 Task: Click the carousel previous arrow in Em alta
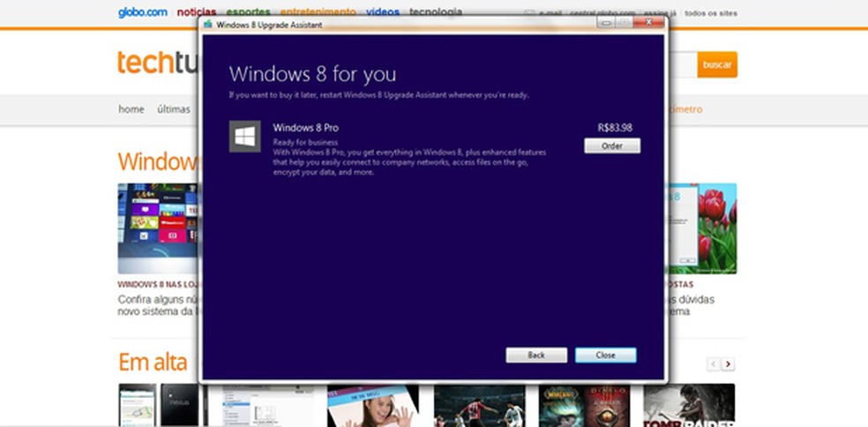(x=714, y=363)
